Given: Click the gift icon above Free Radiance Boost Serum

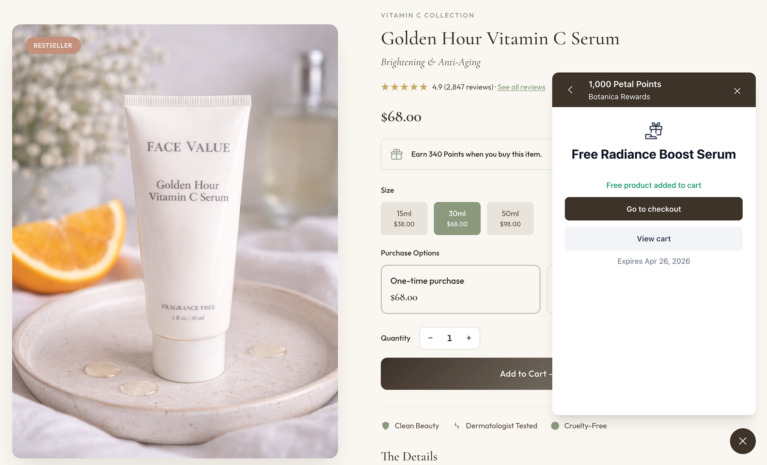Looking at the screenshot, I should (x=654, y=131).
